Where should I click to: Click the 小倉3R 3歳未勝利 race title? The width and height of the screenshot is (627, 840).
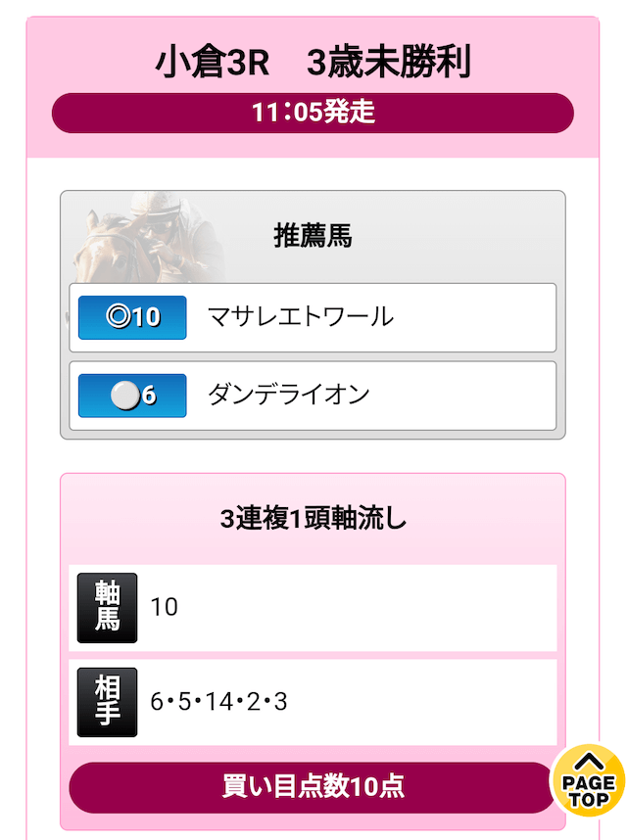313,61
